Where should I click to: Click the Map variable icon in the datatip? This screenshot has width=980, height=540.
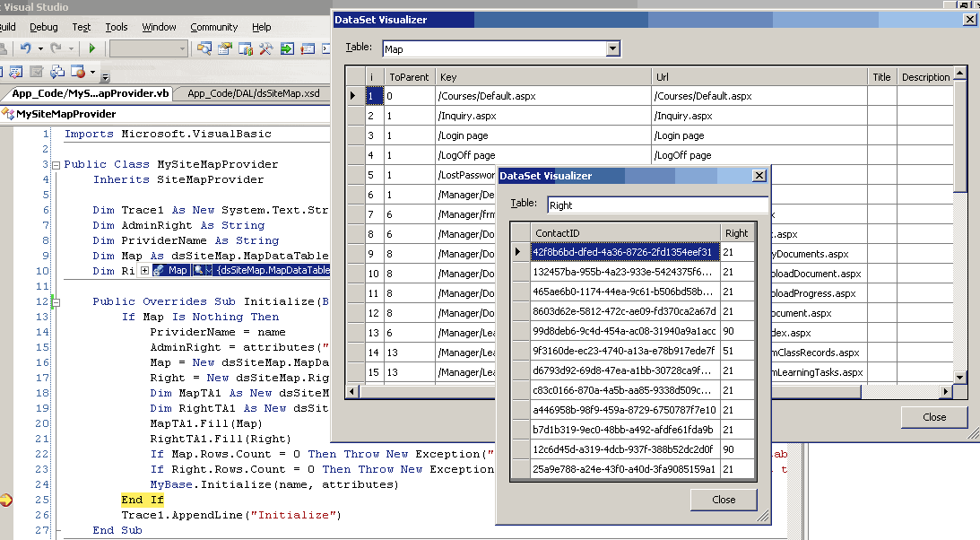(159, 270)
